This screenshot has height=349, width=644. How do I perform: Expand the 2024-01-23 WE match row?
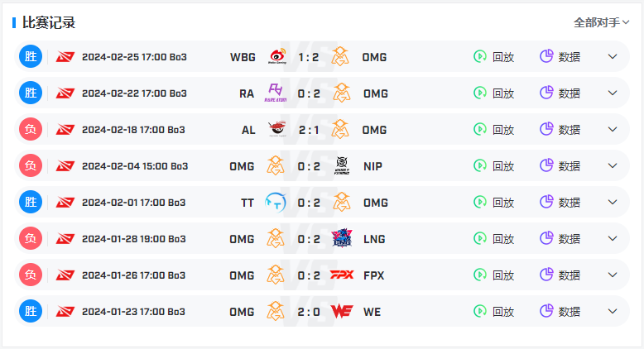[613, 311]
